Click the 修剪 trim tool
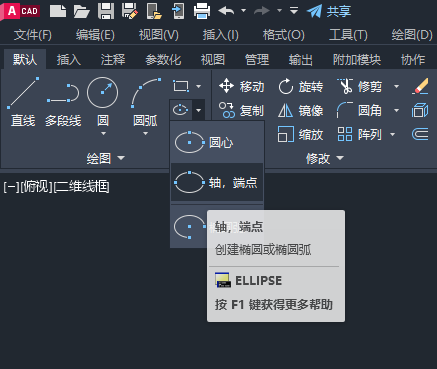 click(360, 86)
